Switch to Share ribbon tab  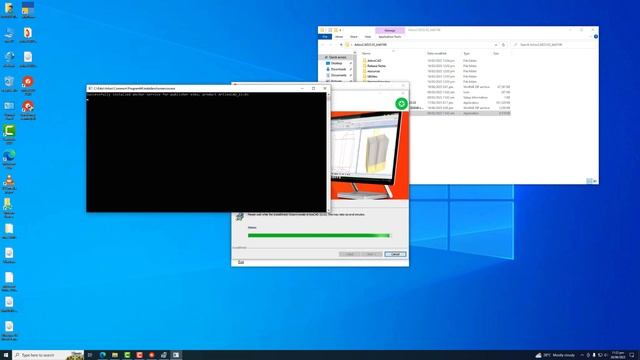tap(353, 37)
